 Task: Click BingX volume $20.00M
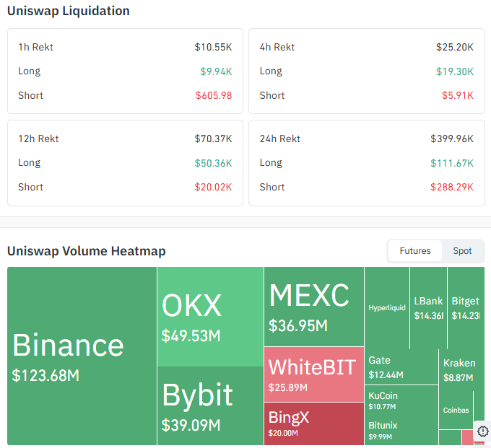coord(283,433)
